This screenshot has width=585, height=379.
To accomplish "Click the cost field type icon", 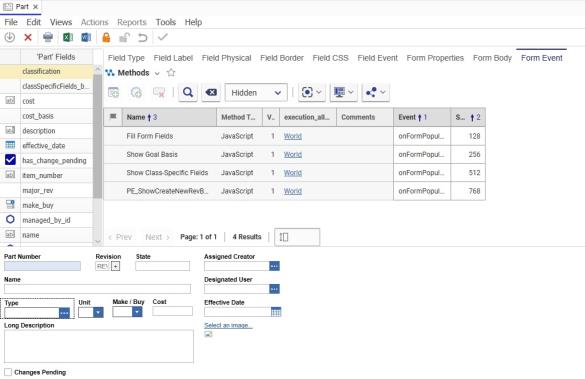I will [x=10, y=100].
